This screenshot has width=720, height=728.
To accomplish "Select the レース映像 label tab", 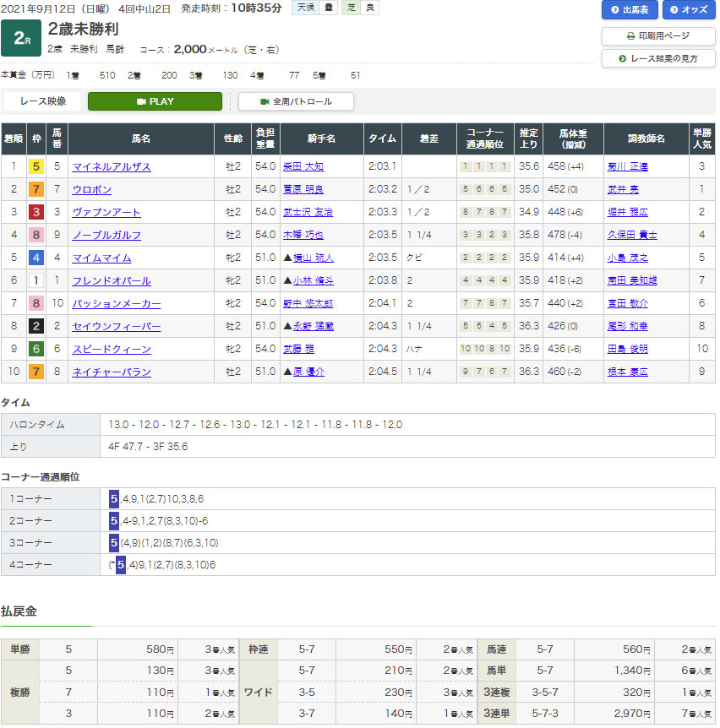I will pos(42,101).
